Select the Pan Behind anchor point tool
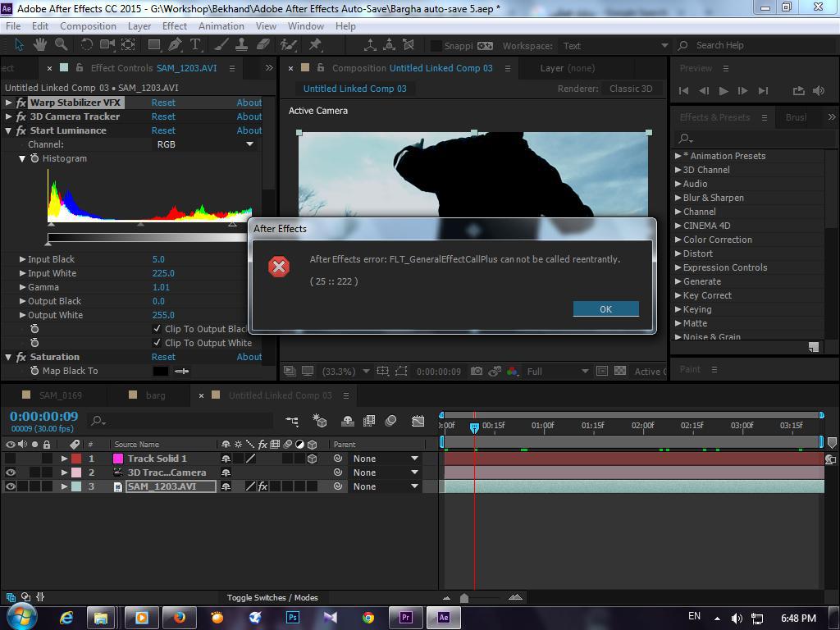 128,45
